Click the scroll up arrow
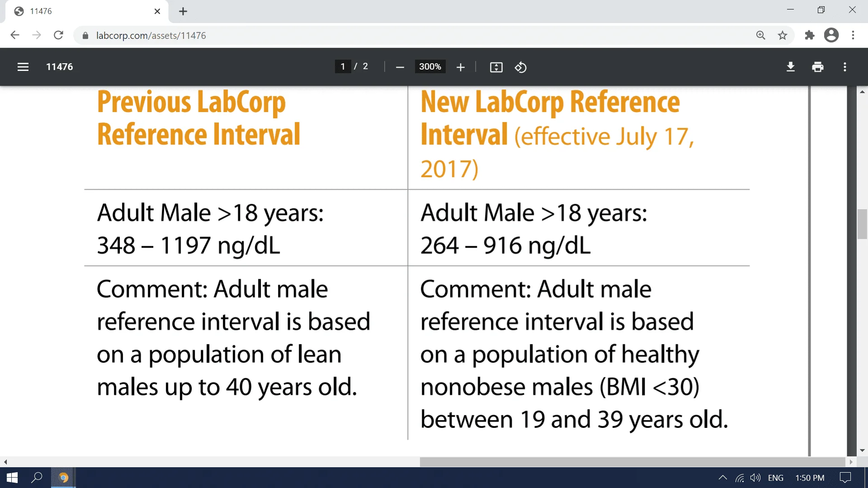 coord(862,92)
